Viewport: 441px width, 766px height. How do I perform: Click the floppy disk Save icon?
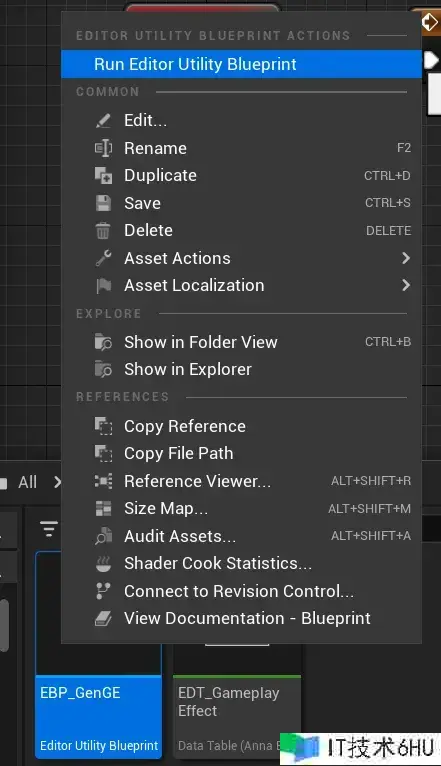(103, 203)
